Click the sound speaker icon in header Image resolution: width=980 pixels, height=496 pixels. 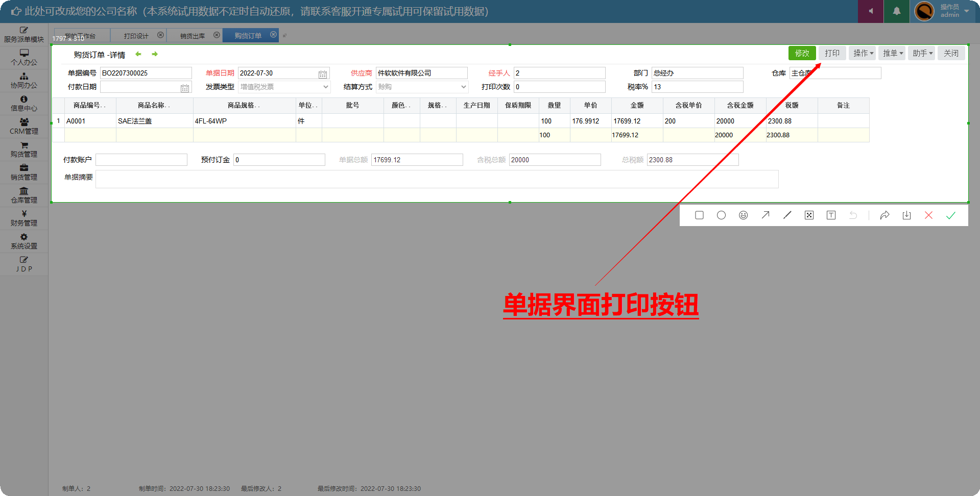[x=871, y=11]
